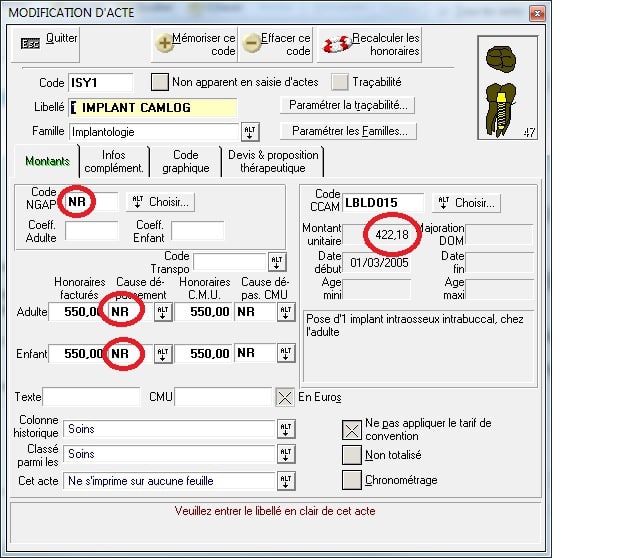The height and width of the screenshot is (558, 628).
Task: Open the Code graphique tab
Action: (x=186, y=161)
